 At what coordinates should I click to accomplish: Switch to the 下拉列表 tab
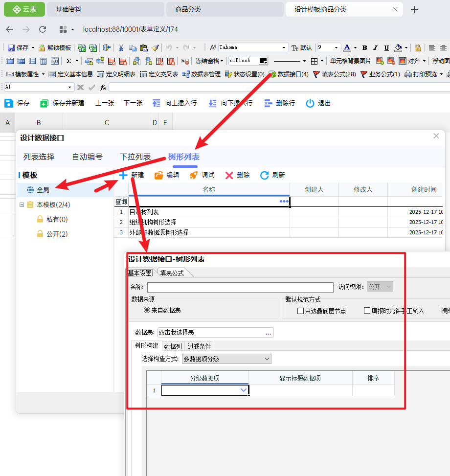click(x=135, y=157)
